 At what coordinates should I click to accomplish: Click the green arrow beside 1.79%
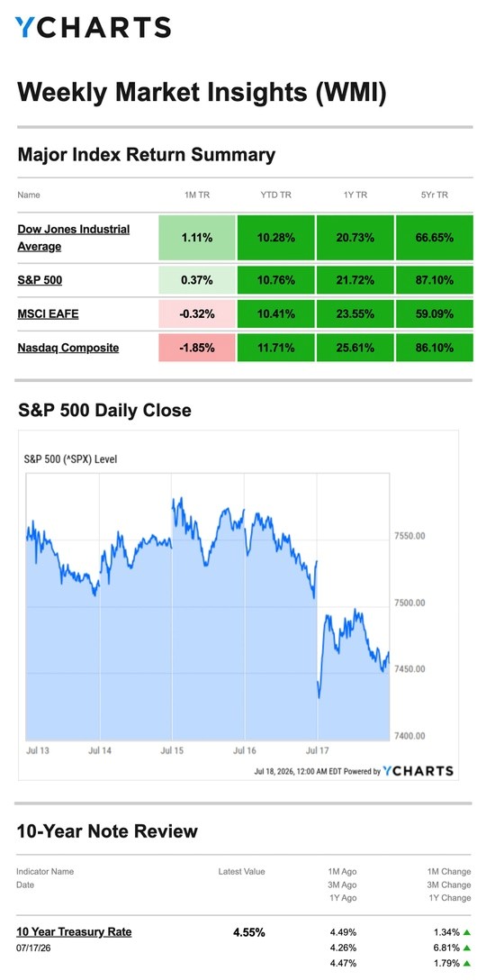click(466, 963)
